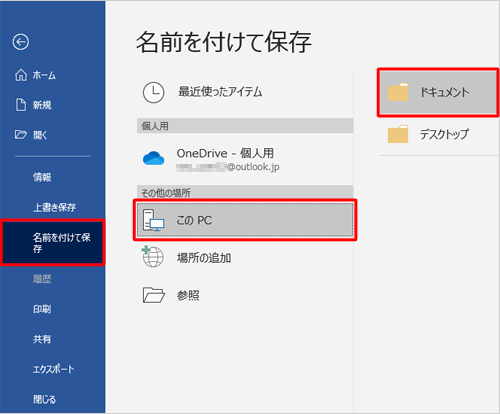Click the 参照 label
The image size is (500, 414).
[188, 295]
